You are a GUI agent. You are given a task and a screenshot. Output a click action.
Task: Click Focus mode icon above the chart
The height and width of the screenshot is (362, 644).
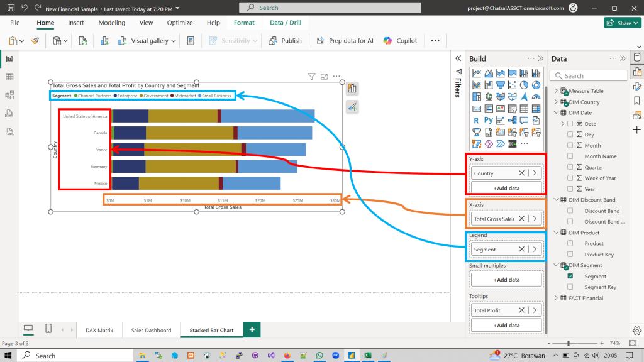coord(324,77)
